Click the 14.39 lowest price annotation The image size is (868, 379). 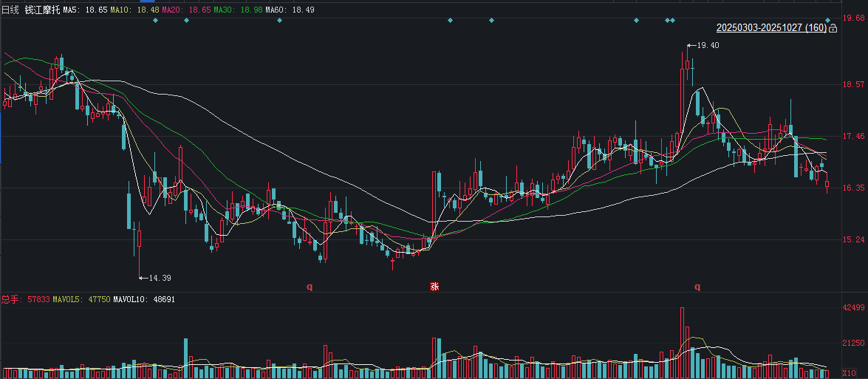pyautogui.click(x=160, y=278)
